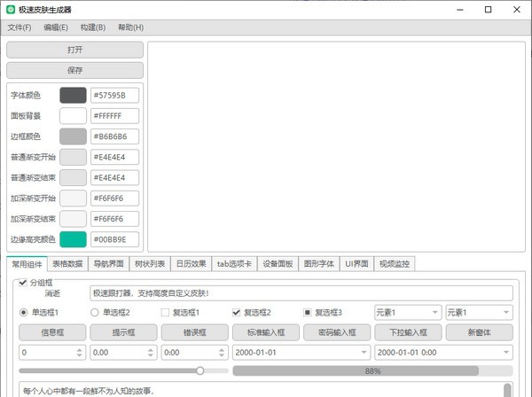
Task: Pick the 字体颜色 color swatch
Action: pyautogui.click(x=74, y=96)
